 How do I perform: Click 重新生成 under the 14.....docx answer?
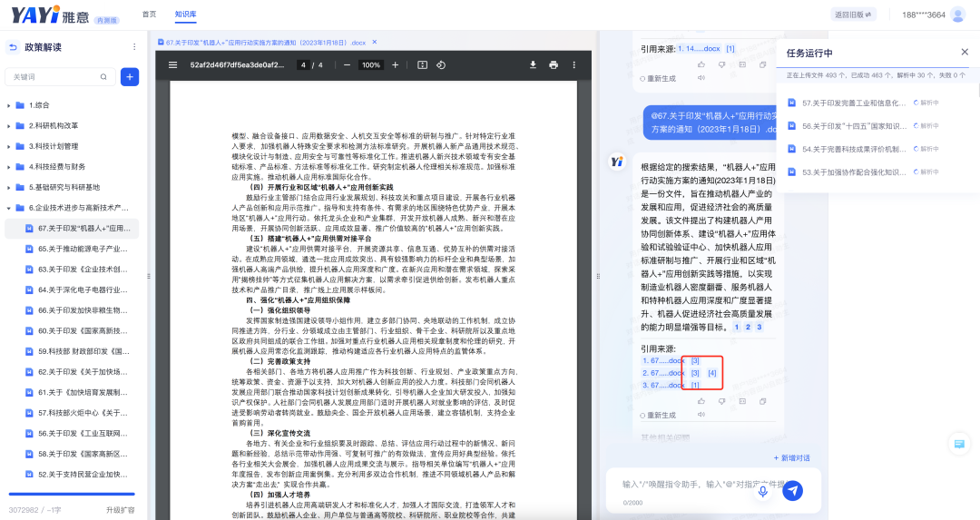point(658,78)
